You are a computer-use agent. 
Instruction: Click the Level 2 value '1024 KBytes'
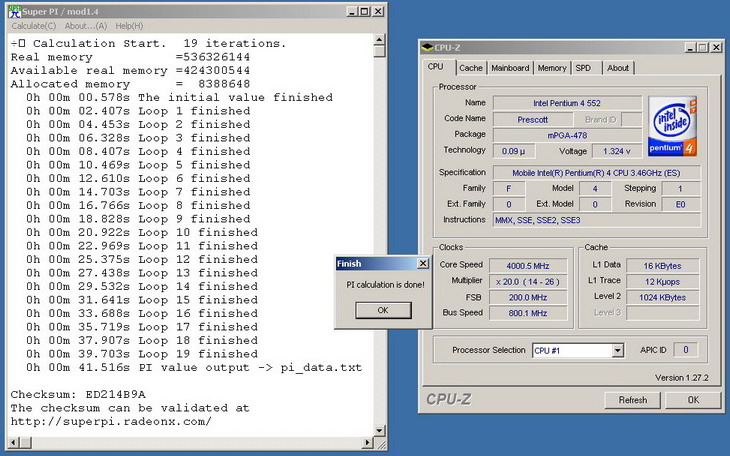tap(662, 298)
